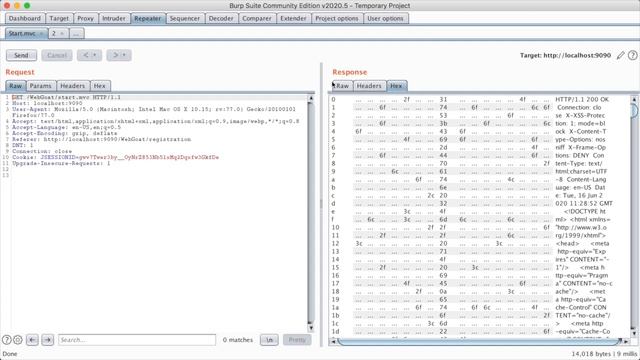Go to previous search match arrow
Screen dimensions: 640x360
pos(32,340)
